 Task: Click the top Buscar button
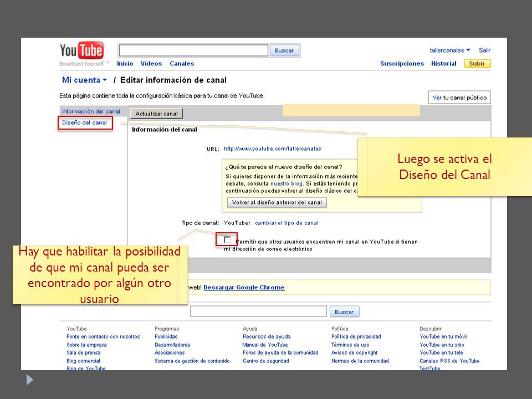[x=284, y=50]
